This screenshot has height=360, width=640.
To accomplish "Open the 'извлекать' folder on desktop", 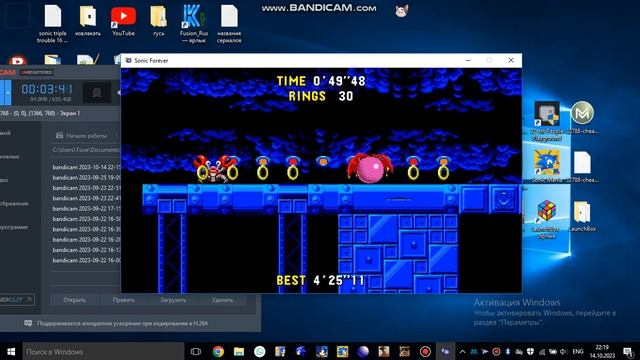I will tap(88, 21).
